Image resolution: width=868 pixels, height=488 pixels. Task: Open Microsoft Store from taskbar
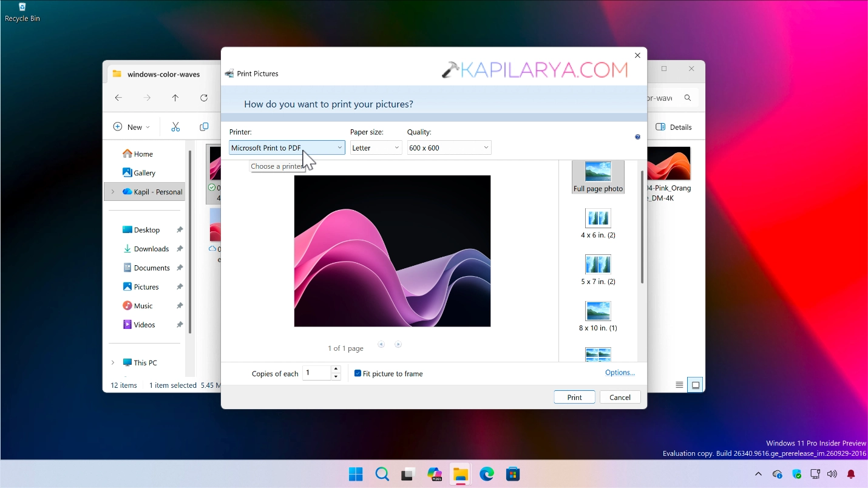(x=513, y=474)
